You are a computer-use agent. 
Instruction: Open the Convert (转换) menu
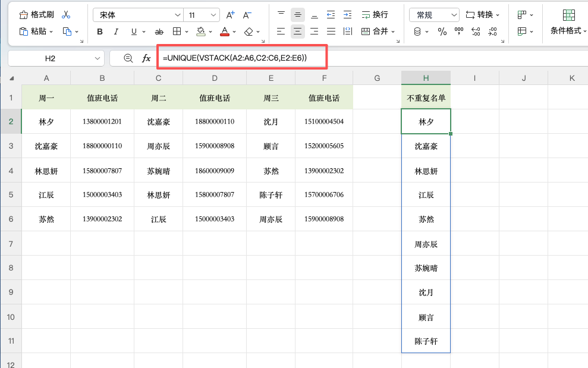pos(483,15)
